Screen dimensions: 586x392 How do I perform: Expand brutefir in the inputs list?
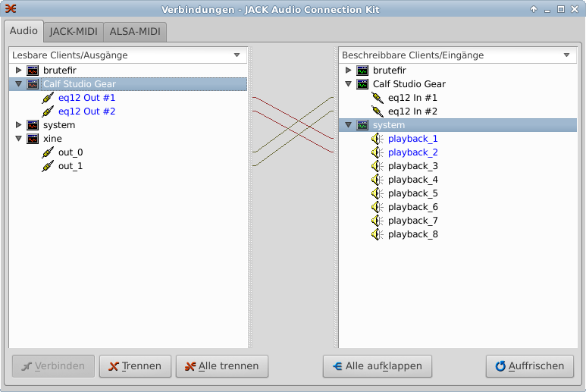pos(348,71)
